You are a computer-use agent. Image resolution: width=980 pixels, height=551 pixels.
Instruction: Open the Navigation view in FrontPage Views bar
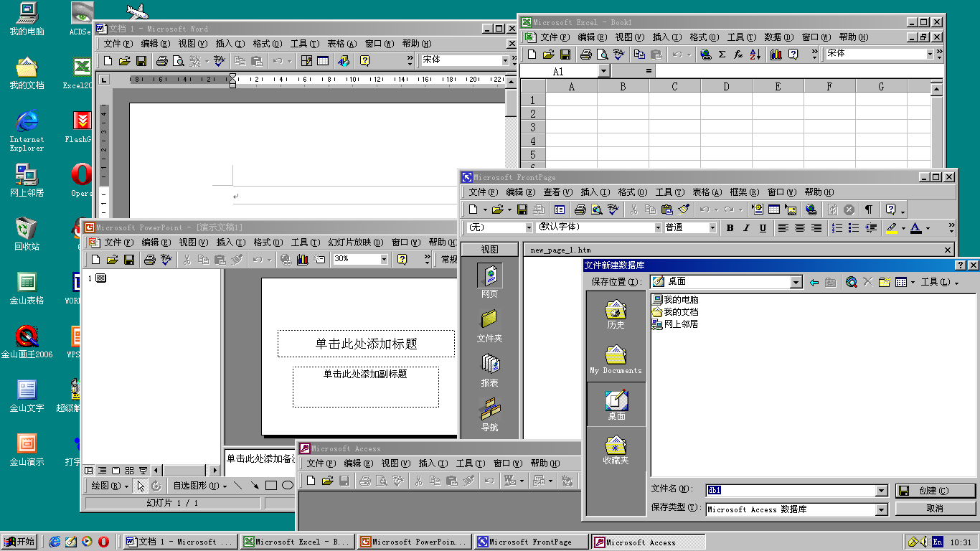click(489, 415)
